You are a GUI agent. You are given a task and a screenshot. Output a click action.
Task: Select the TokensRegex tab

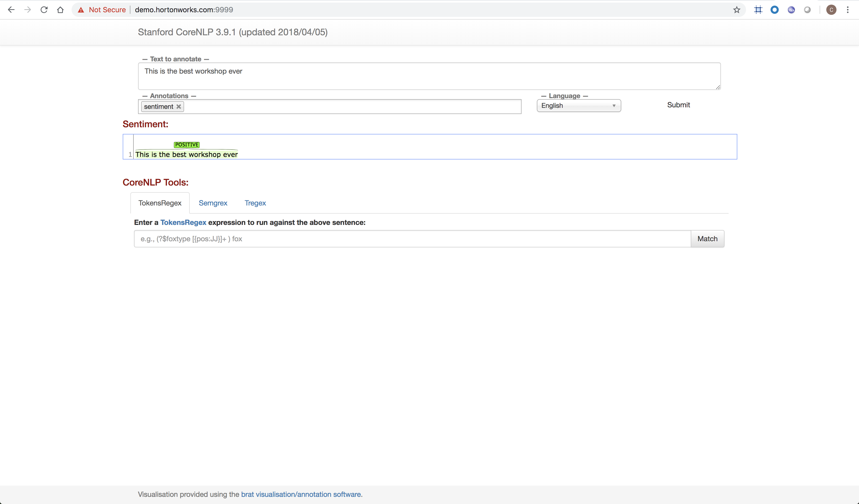pyautogui.click(x=160, y=203)
